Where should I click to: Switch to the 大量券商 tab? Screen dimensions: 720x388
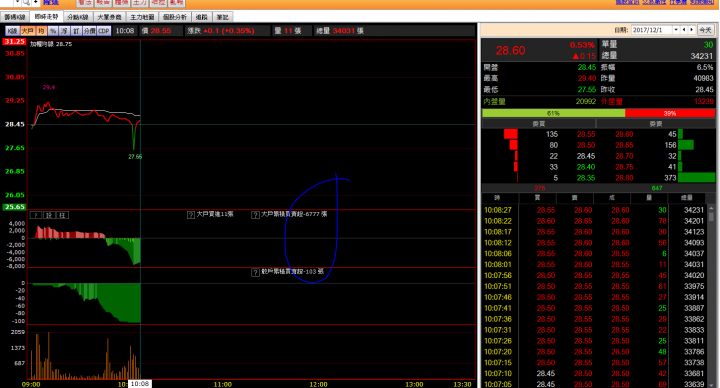pyautogui.click(x=109, y=17)
